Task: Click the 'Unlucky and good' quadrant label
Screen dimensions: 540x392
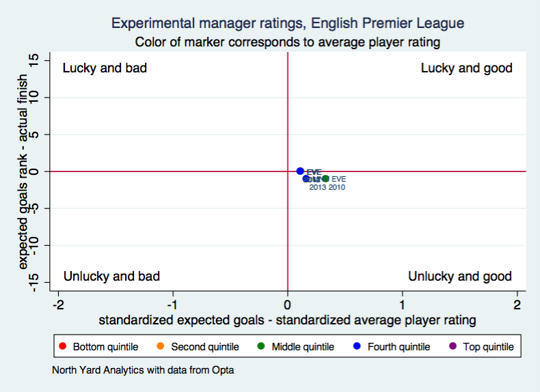Action: pos(459,277)
